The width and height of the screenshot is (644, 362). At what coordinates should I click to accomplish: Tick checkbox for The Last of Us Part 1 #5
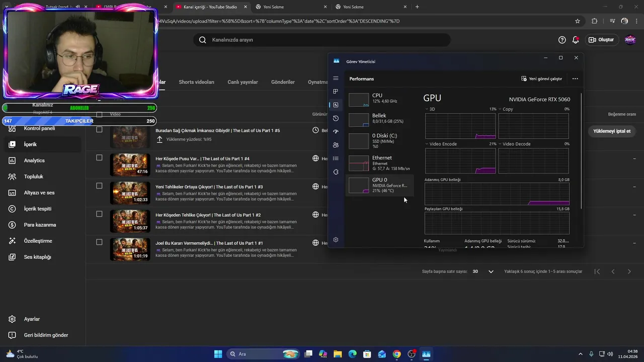[x=99, y=130]
